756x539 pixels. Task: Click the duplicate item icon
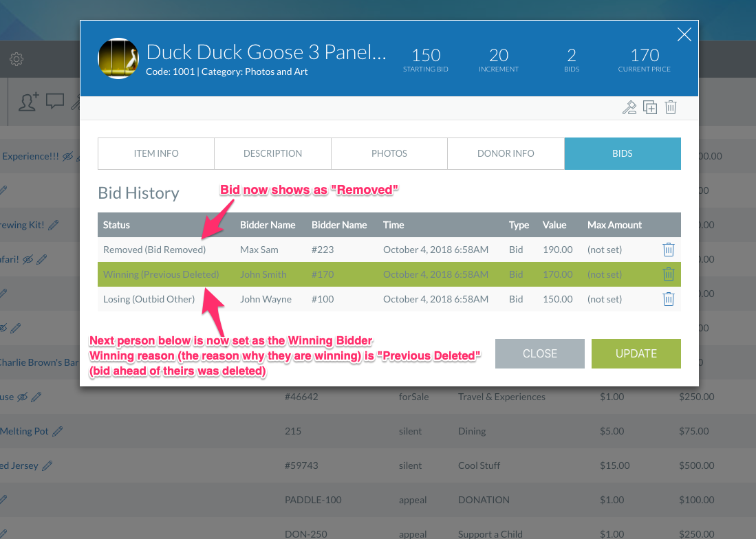(x=650, y=107)
